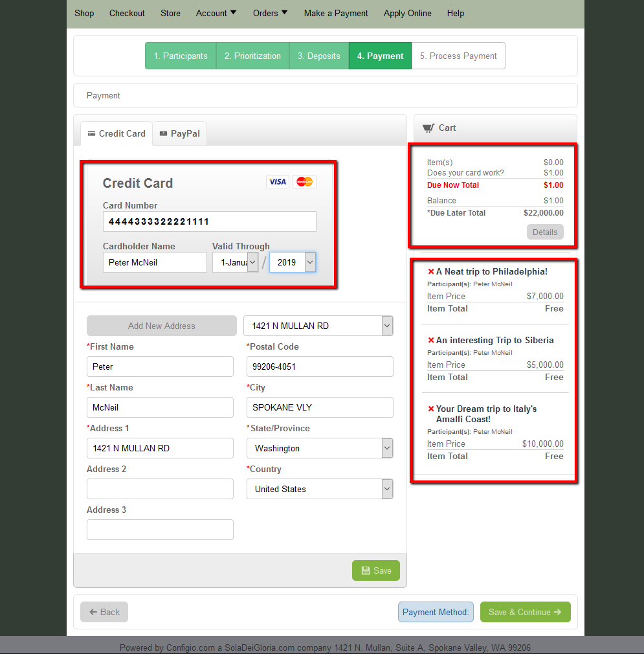The image size is (644, 654).
Task: Open the Country dropdown
Action: coord(320,489)
